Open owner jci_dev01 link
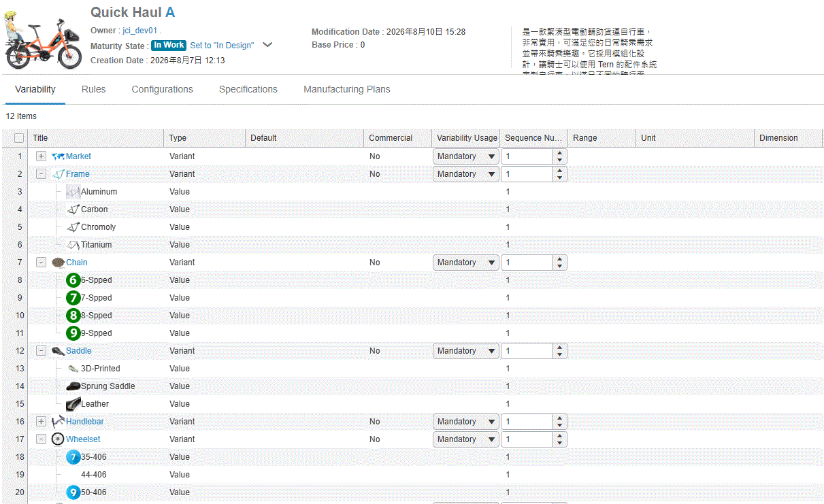 tap(140, 31)
